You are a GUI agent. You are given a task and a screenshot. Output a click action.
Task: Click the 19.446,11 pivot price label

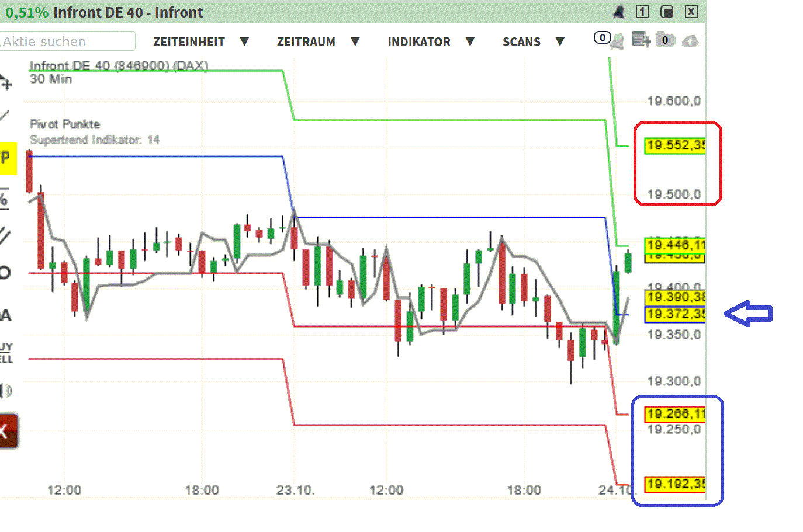pyautogui.click(x=674, y=245)
